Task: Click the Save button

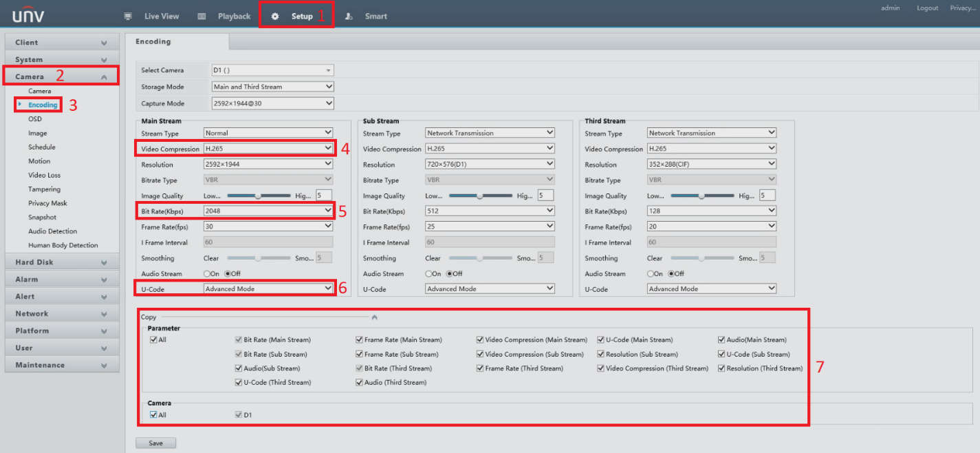Action: pyautogui.click(x=156, y=443)
